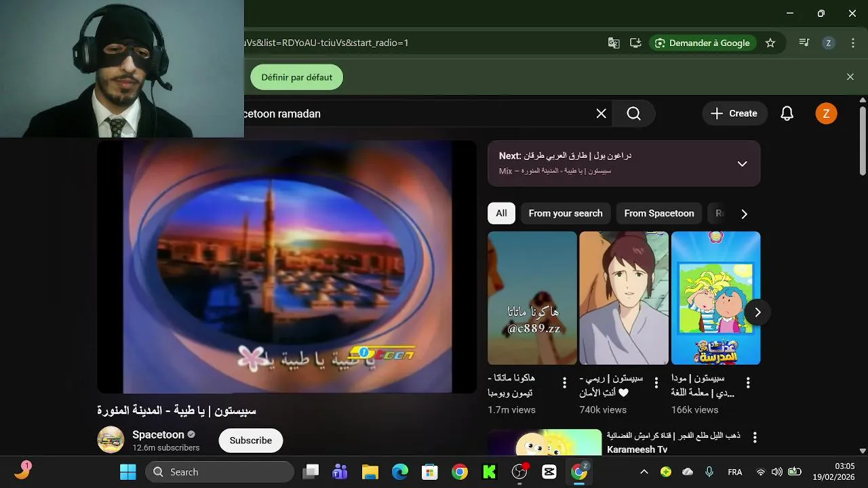Open Windows Start menu
Screen dimensions: 868x488
[127, 472]
